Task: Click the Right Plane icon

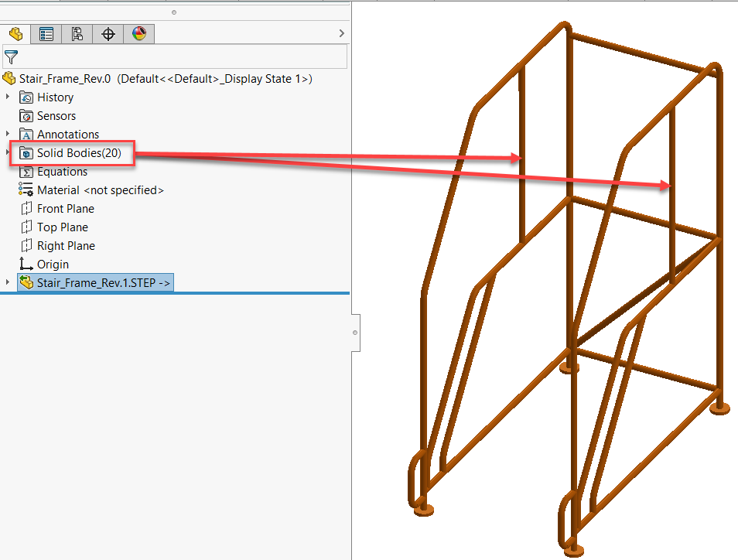Action: [x=26, y=246]
